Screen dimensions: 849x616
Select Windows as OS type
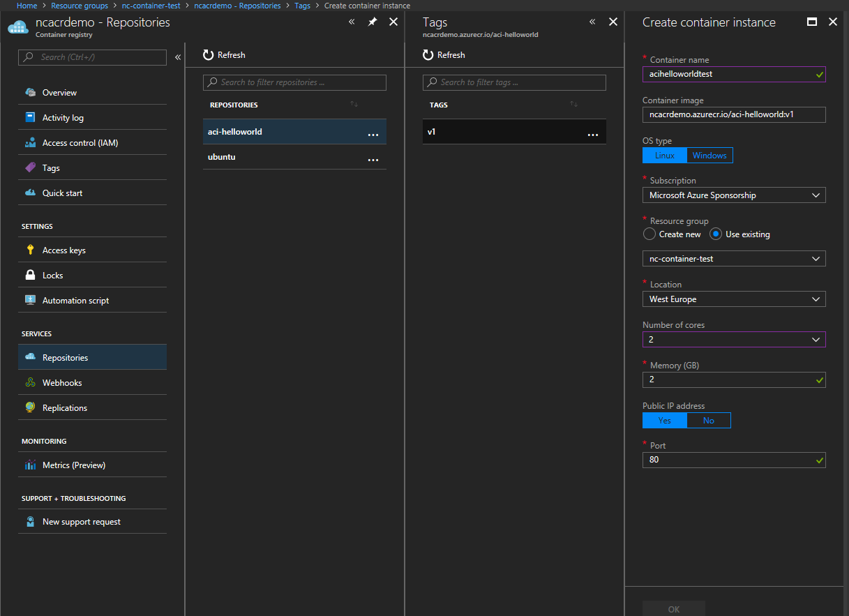(710, 156)
